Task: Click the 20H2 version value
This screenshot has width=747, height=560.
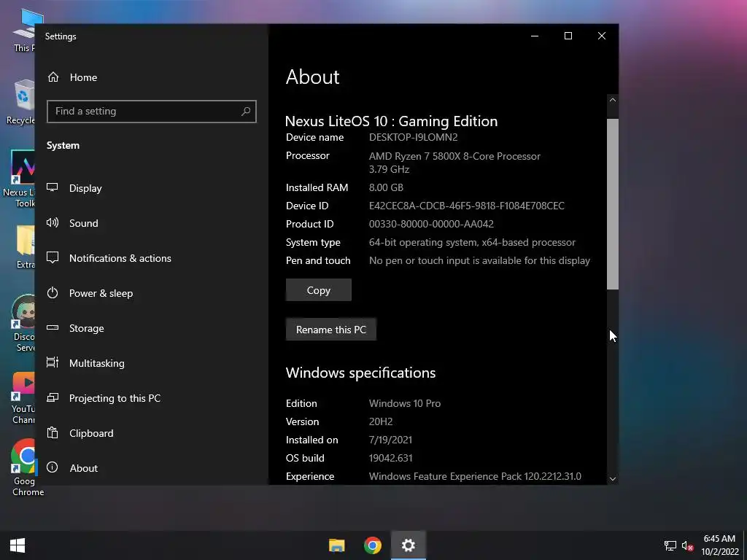Action: 381,421
